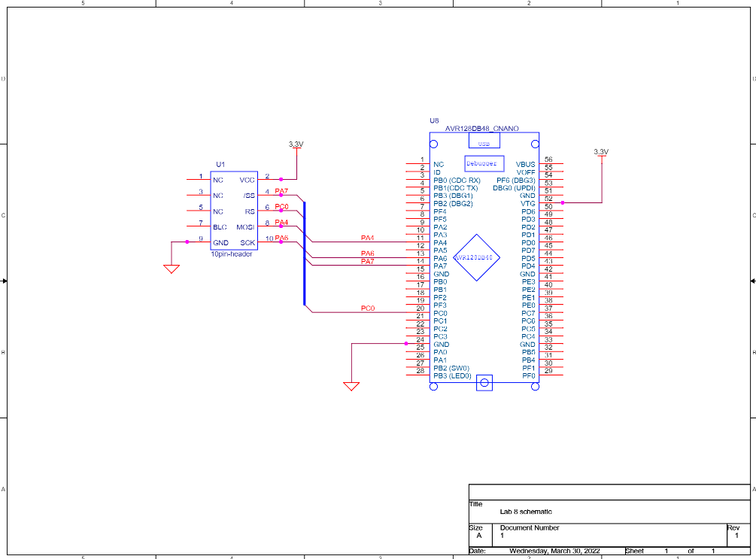Viewport: 756px width, 559px height.
Task: Click the Lab 8 schematic title text
Action: tap(527, 510)
